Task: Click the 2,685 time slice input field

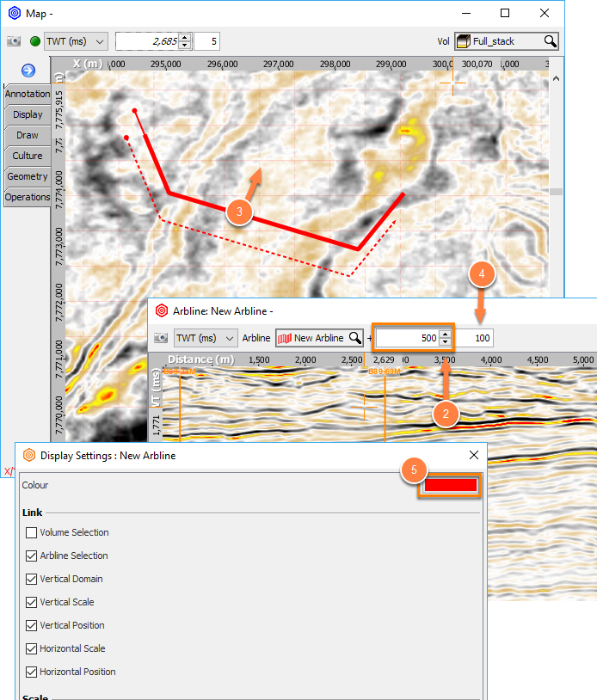Action: [147, 41]
